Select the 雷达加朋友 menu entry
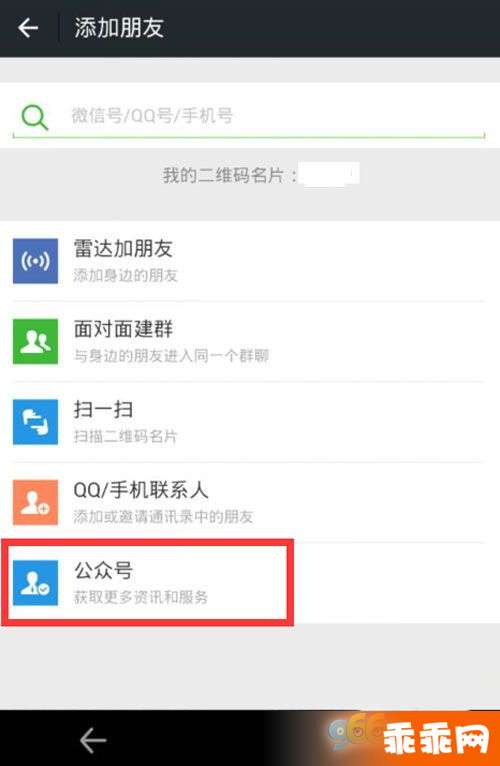The height and width of the screenshot is (766, 500). pos(249,261)
